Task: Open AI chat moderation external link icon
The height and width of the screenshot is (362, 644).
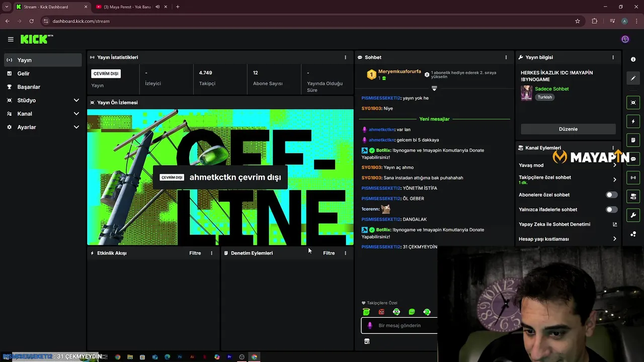Action: (615, 224)
